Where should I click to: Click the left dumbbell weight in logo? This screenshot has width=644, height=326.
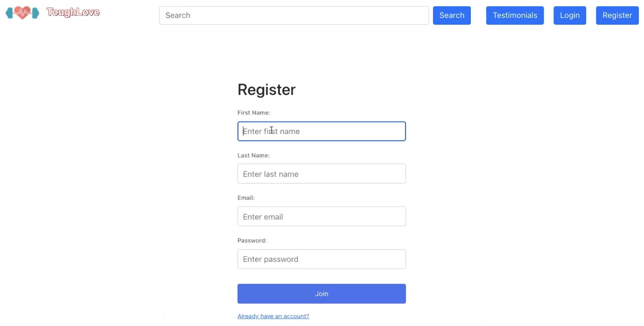9,13
